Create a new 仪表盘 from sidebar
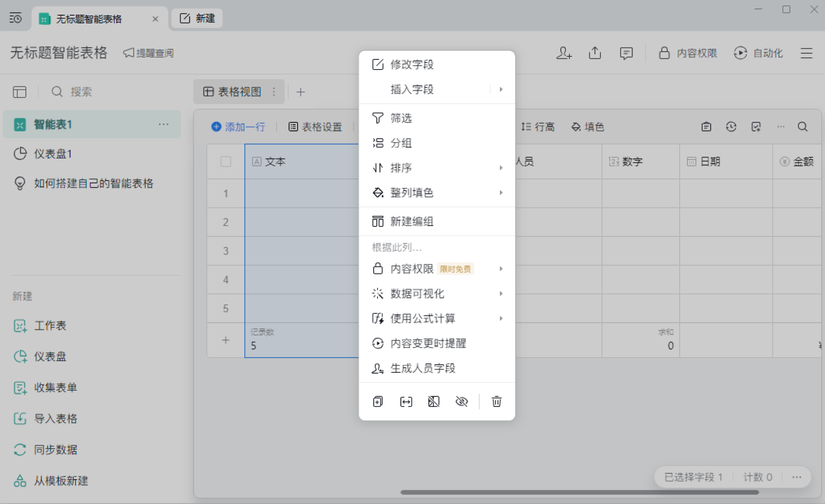The image size is (825, 504). 40,357
